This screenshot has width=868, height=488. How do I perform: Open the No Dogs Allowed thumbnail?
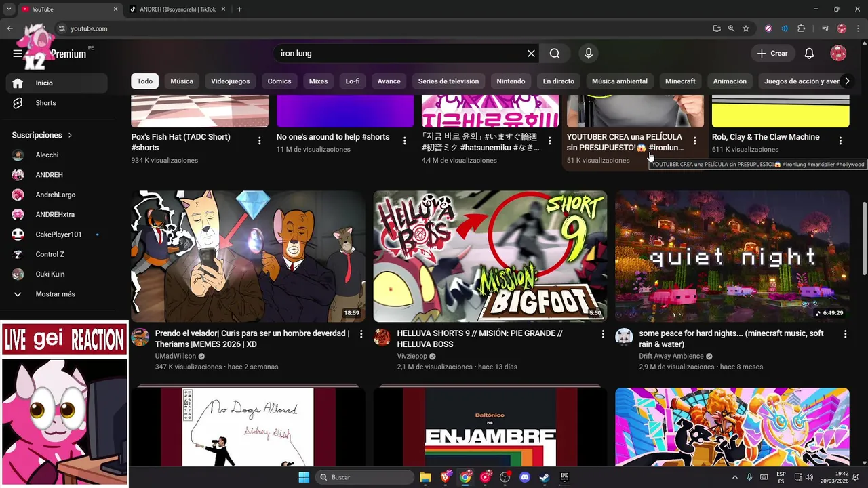[248, 427]
